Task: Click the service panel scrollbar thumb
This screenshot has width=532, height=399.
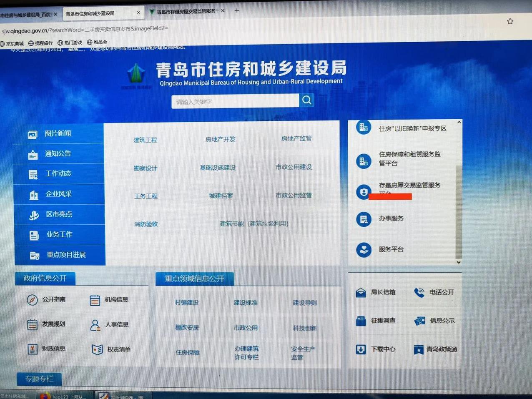Action: 459,212
